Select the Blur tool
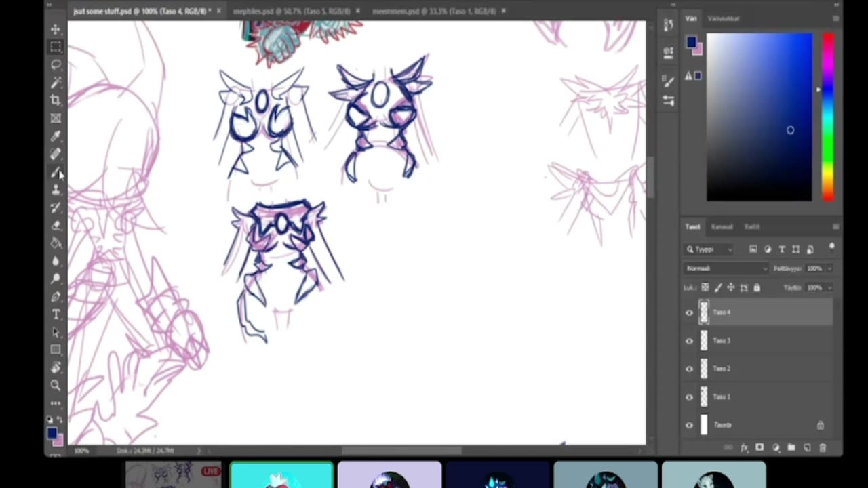 pyautogui.click(x=56, y=260)
